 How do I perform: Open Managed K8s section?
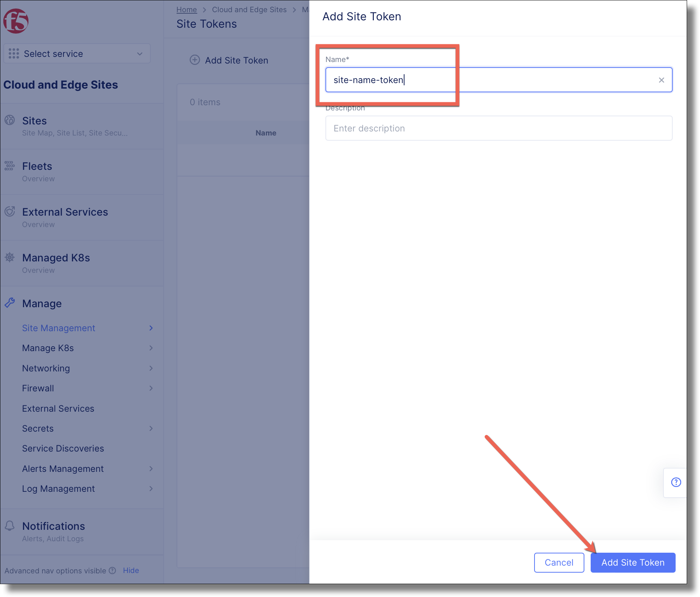click(56, 258)
